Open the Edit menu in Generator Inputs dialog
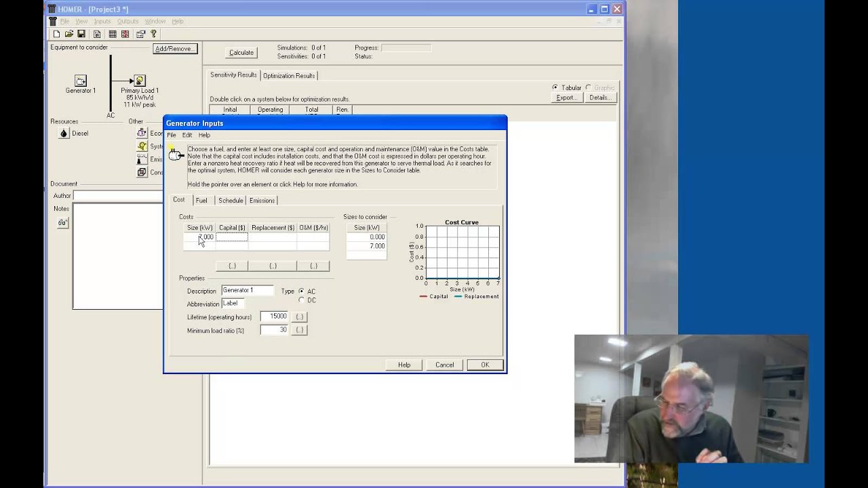The width and height of the screenshot is (868, 488). click(x=187, y=135)
